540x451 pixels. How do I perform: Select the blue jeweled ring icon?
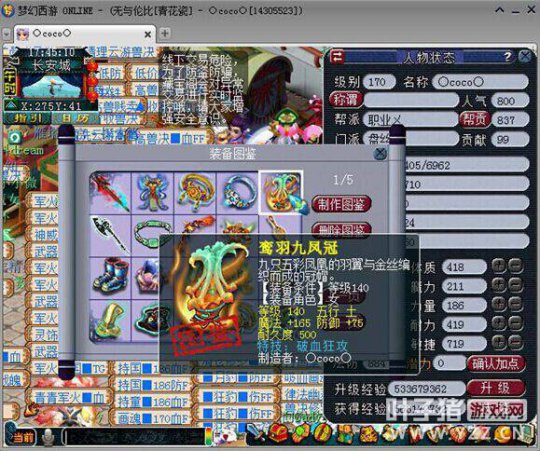238,192
